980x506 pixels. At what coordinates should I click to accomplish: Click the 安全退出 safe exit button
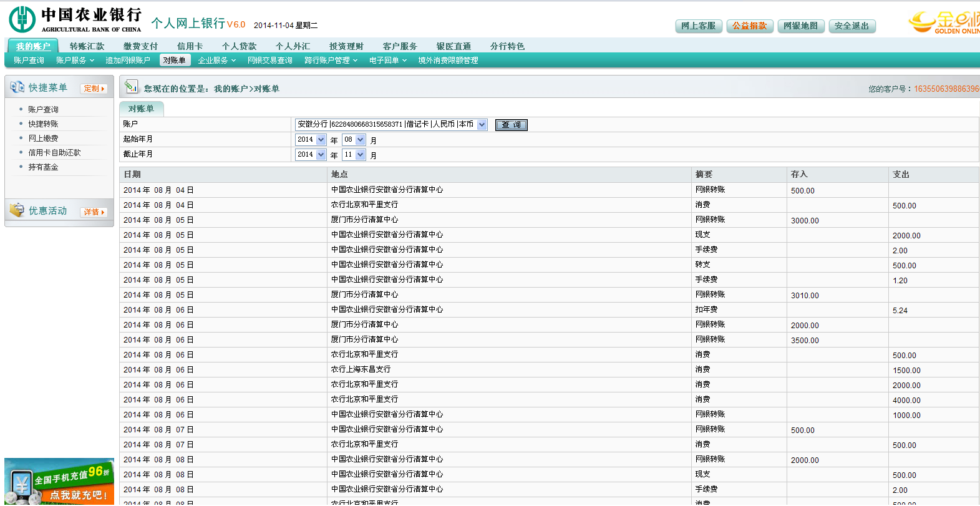point(852,26)
